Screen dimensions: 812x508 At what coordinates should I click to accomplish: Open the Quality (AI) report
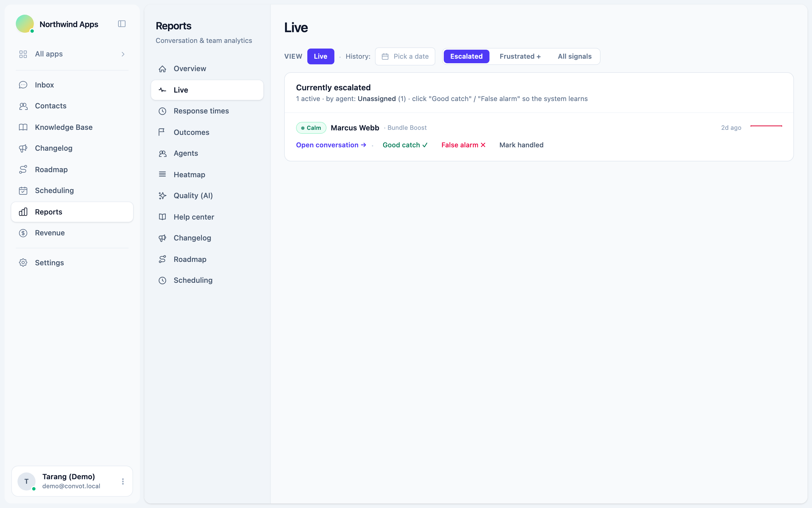tap(207, 196)
